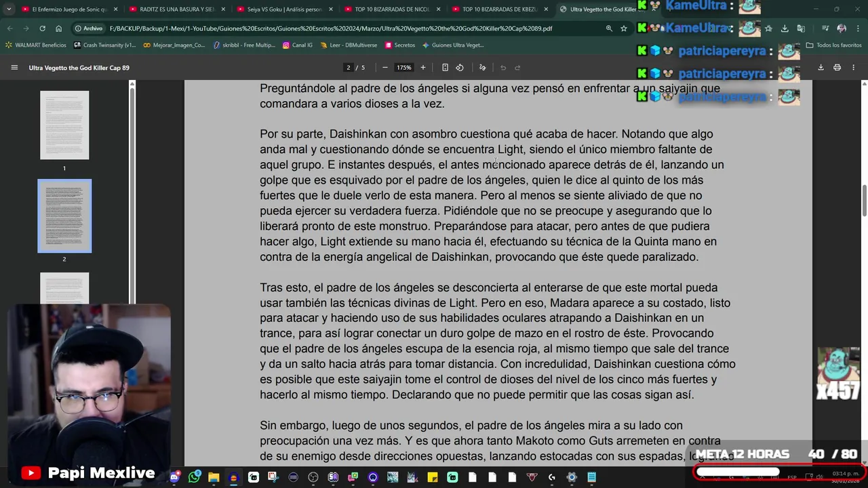Click the address bar zoom magnifier icon
This screenshot has width=868, height=488.
[609, 28]
